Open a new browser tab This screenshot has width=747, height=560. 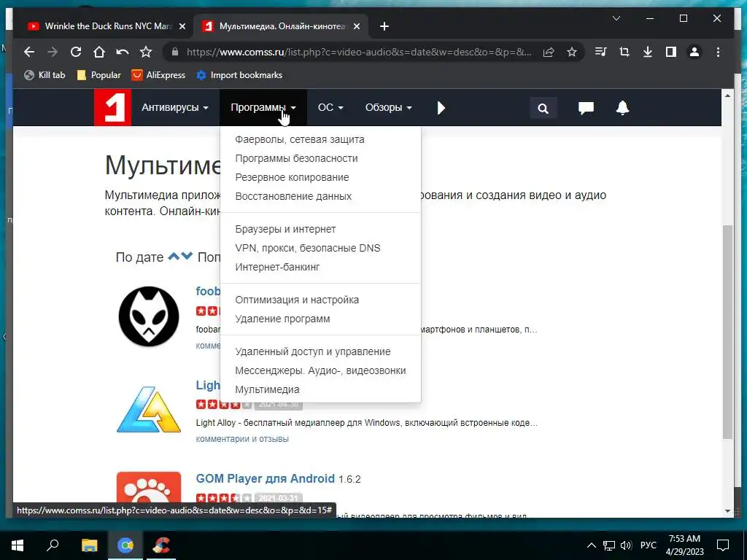pyautogui.click(x=384, y=27)
